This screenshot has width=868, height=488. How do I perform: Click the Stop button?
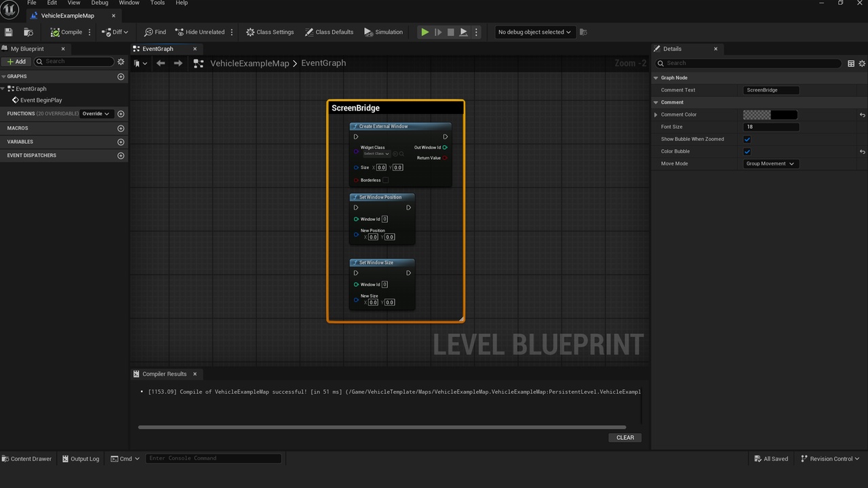pos(451,32)
